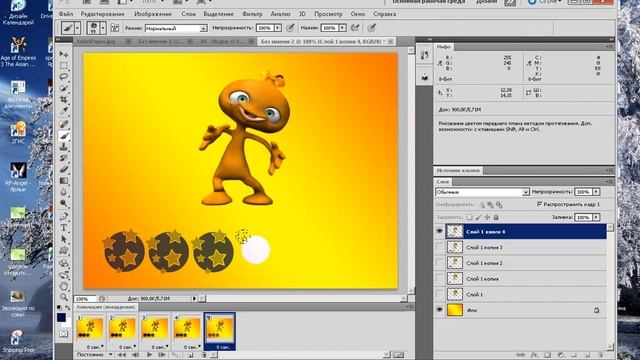
Task: Select the Blur tool
Action: tap(64, 192)
